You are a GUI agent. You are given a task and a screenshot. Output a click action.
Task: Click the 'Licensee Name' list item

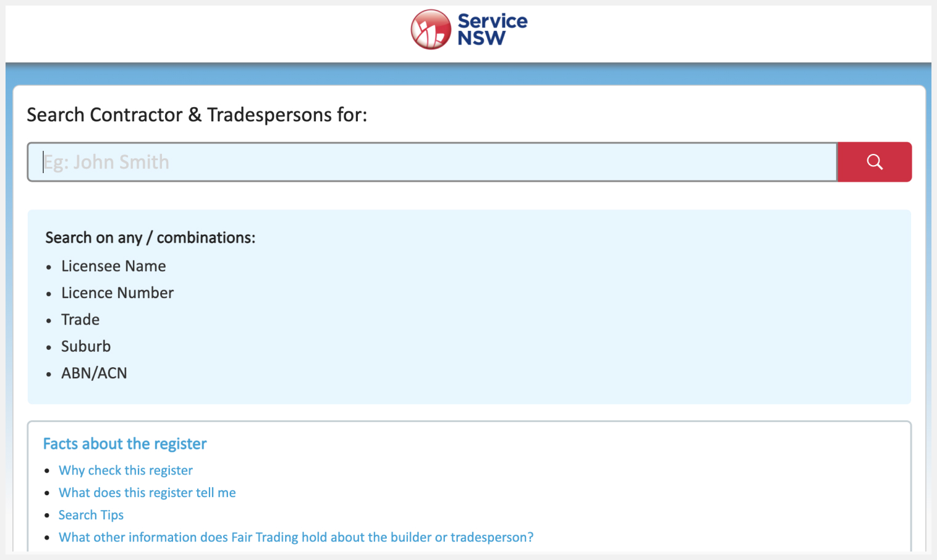pyautogui.click(x=113, y=266)
